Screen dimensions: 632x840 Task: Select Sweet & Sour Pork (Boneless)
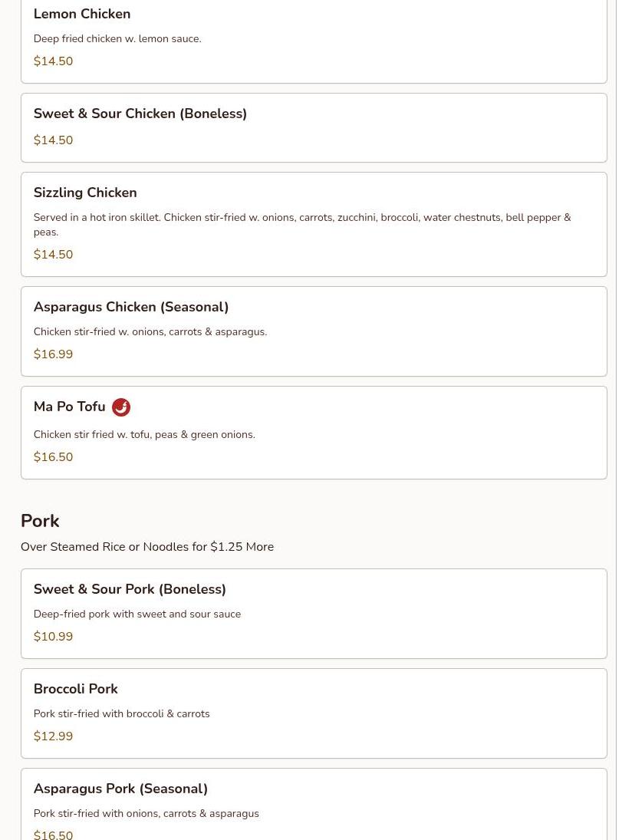click(x=130, y=589)
